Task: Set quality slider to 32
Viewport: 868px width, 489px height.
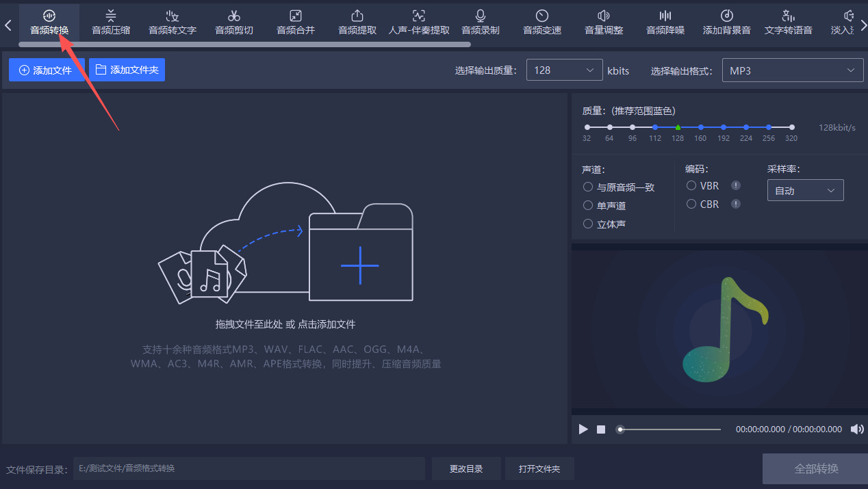Action: (x=587, y=127)
